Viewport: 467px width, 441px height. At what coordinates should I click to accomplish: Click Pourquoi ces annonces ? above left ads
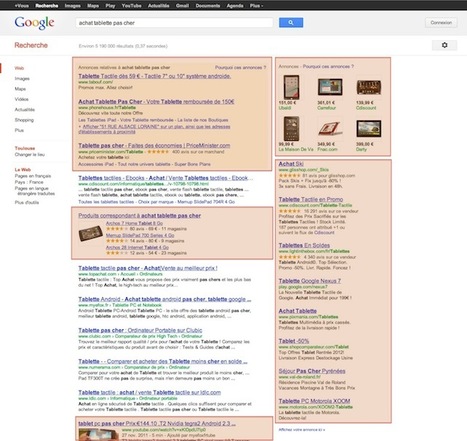tap(240, 67)
